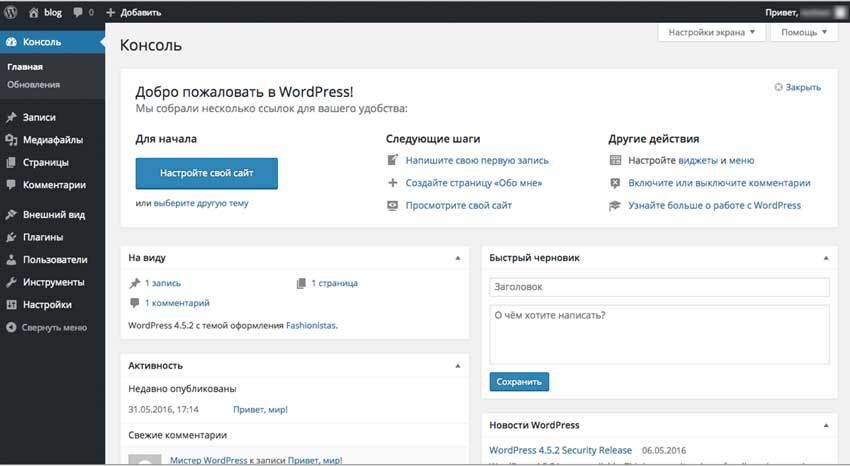The image size is (850, 466).
Task: Click the Комментарии sidebar bubble icon
Action: click(x=11, y=185)
